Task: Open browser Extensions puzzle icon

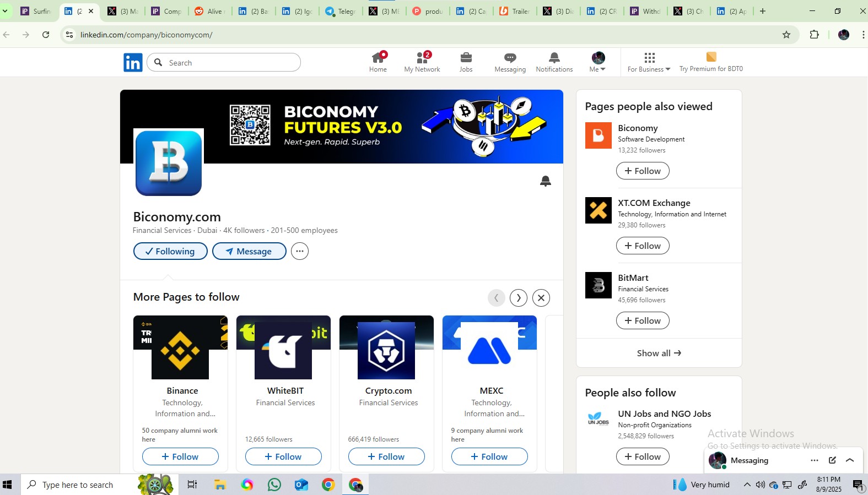Action: pos(814,35)
